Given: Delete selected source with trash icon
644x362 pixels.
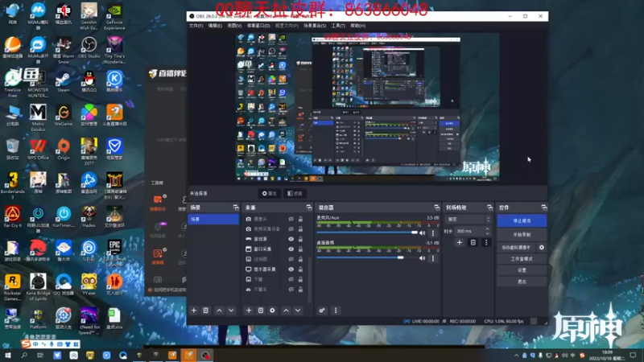Looking at the screenshot, I should [260, 311].
